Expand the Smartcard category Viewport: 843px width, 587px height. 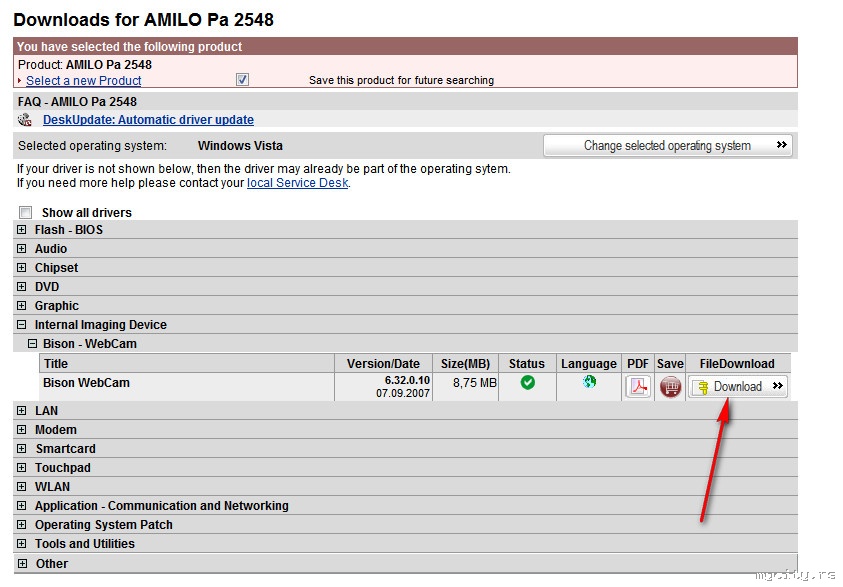(21, 448)
